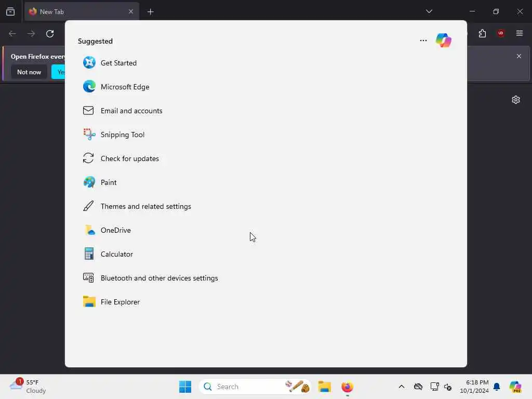
Task: Switch to Firefox on the taskbar
Action: point(347,387)
